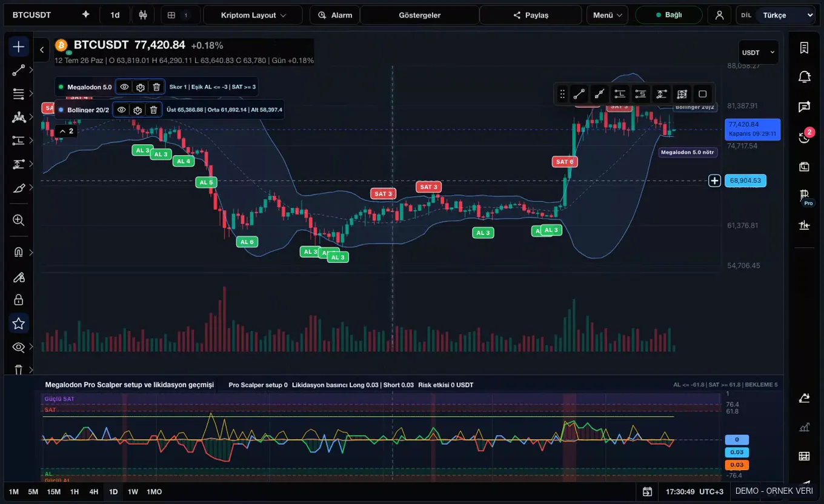This screenshot has height=504, width=824.
Task: Open the alerts bell panel
Action: [x=805, y=78]
